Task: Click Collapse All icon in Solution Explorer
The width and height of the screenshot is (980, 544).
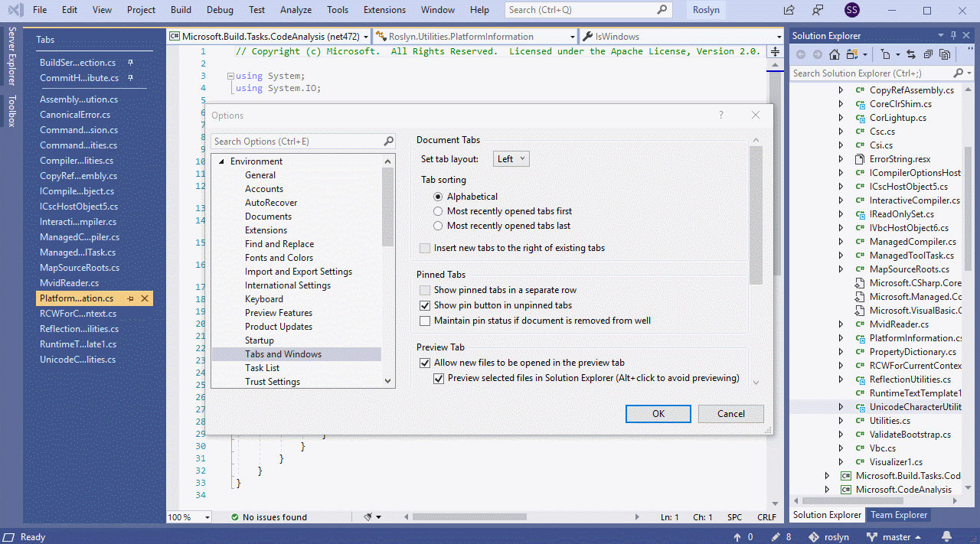Action: pyautogui.click(x=928, y=54)
